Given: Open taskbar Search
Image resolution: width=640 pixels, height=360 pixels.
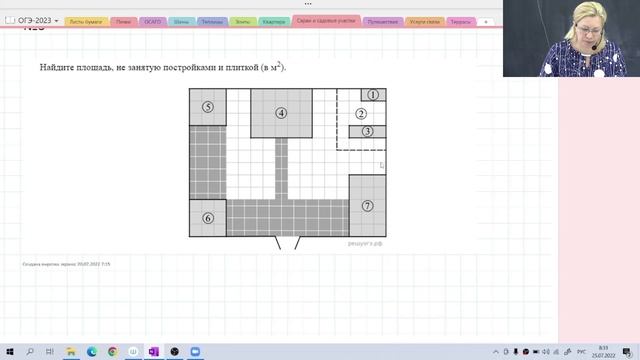Looking at the screenshot, I should click(x=30, y=351).
